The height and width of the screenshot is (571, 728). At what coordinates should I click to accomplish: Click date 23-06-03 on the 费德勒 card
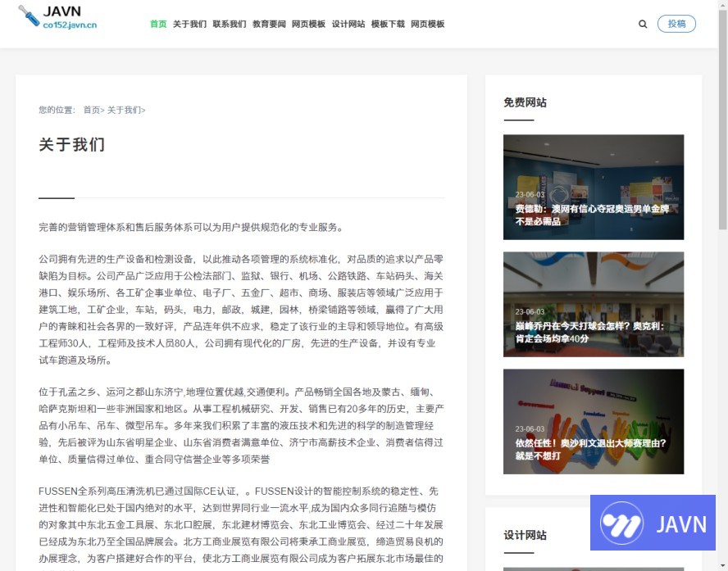[530, 195]
